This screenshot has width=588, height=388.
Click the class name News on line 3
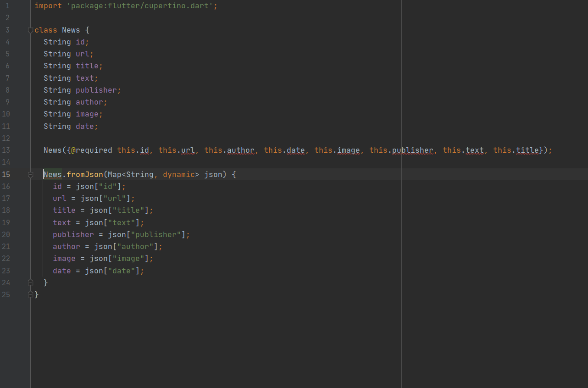71,30
